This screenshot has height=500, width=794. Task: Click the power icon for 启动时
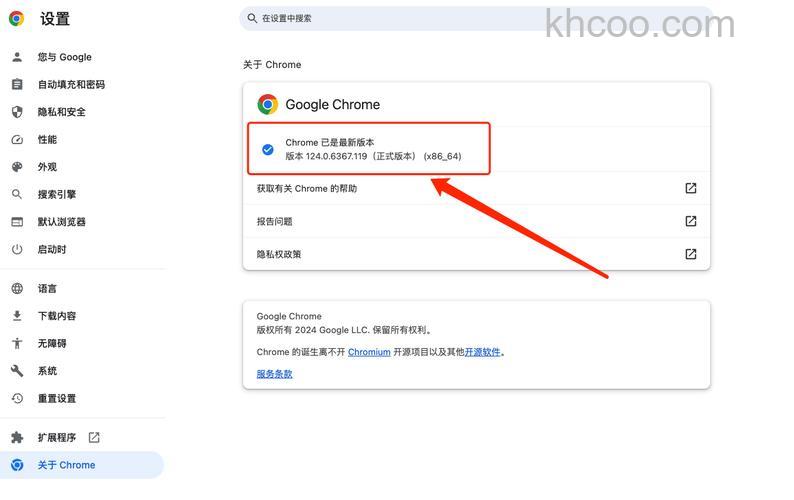point(17,249)
